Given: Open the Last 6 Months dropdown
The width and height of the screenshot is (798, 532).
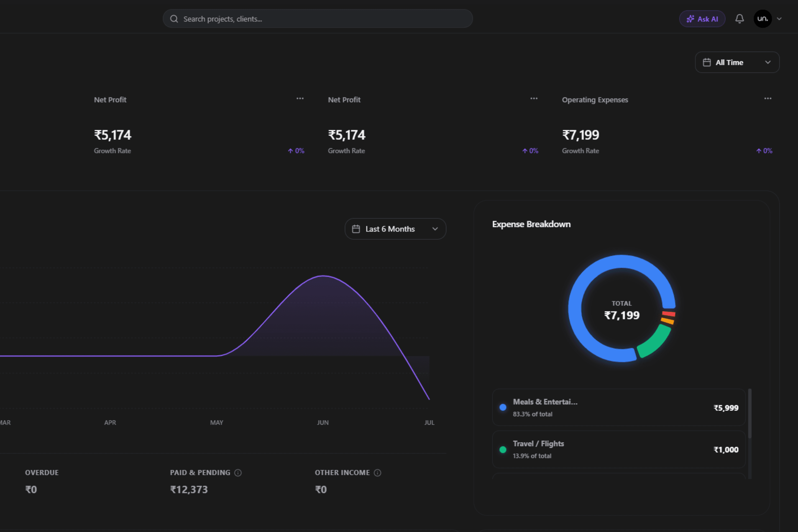Looking at the screenshot, I should (395, 229).
